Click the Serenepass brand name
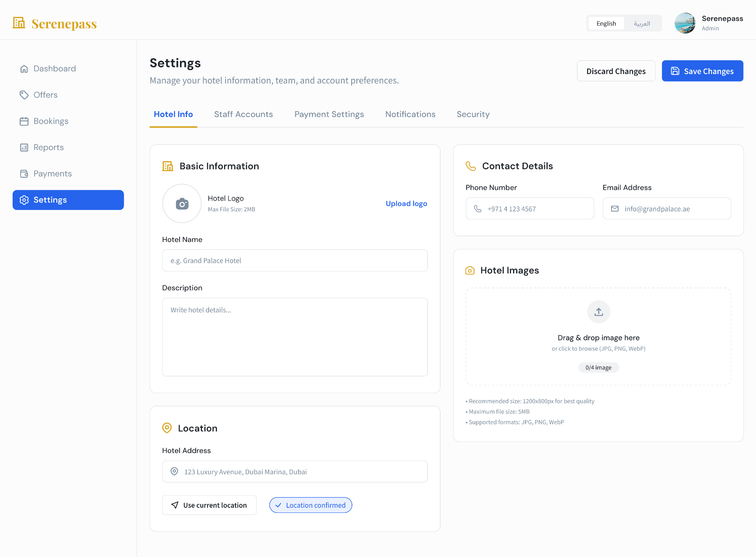The height and width of the screenshot is (557, 756). [x=64, y=24]
